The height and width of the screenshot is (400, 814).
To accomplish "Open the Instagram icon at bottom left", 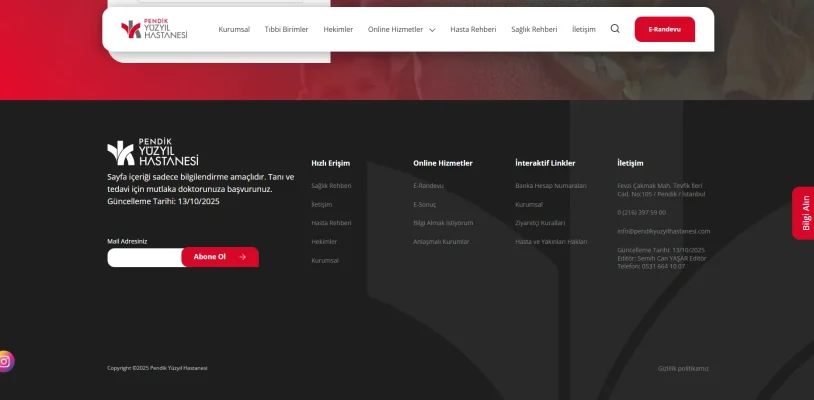I will [x=5, y=361].
